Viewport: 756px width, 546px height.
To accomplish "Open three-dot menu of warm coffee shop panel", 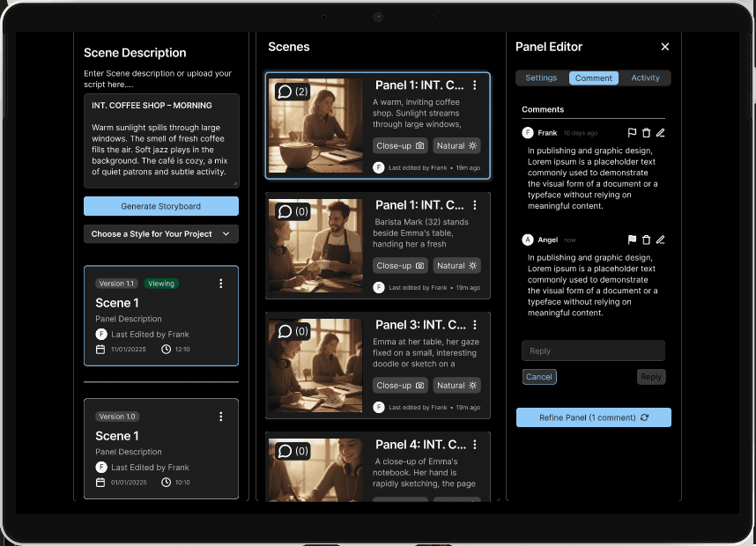I will click(475, 85).
